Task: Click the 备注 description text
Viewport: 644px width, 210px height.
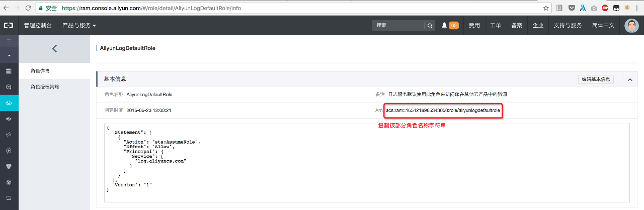Action: pos(447,94)
